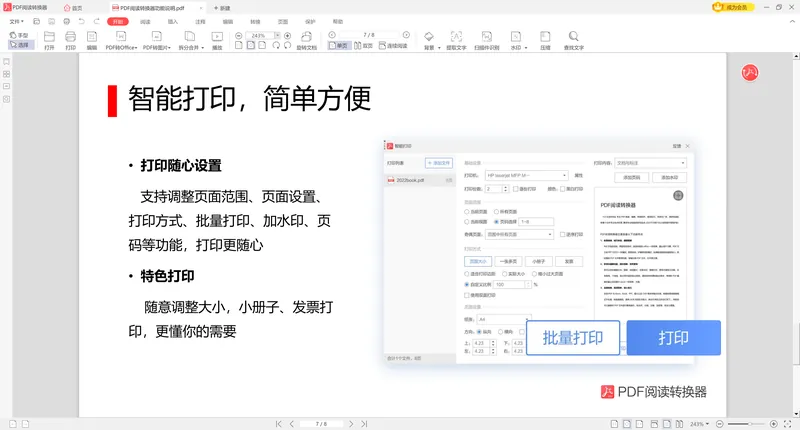The width and height of the screenshot is (800, 430).
Task: Switch to the 首页 (Home) tab
Action: click(x=73, y=8)
